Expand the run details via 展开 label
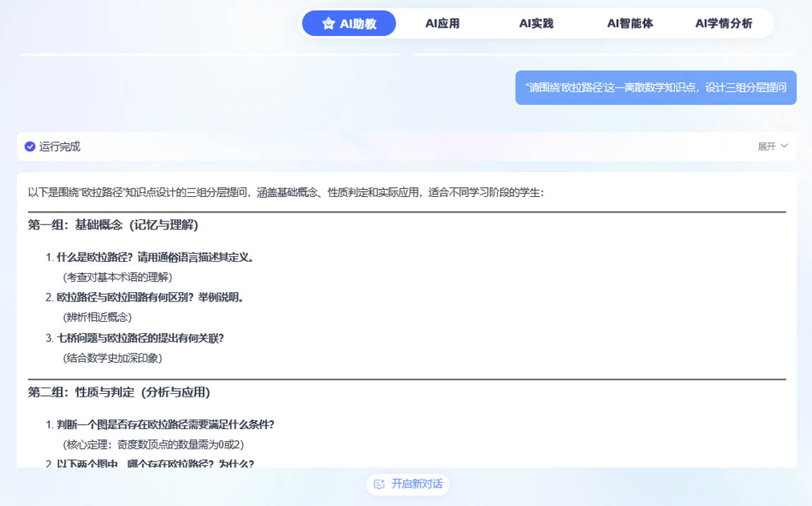The image size is (812, 506). click(x=767, y=147)
